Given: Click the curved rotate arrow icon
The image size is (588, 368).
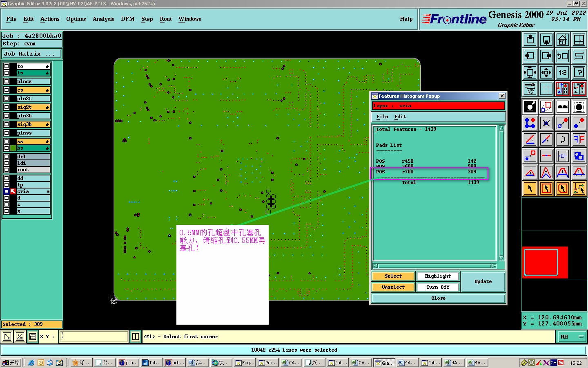Looking at the screenshot, I should [562, 139].
